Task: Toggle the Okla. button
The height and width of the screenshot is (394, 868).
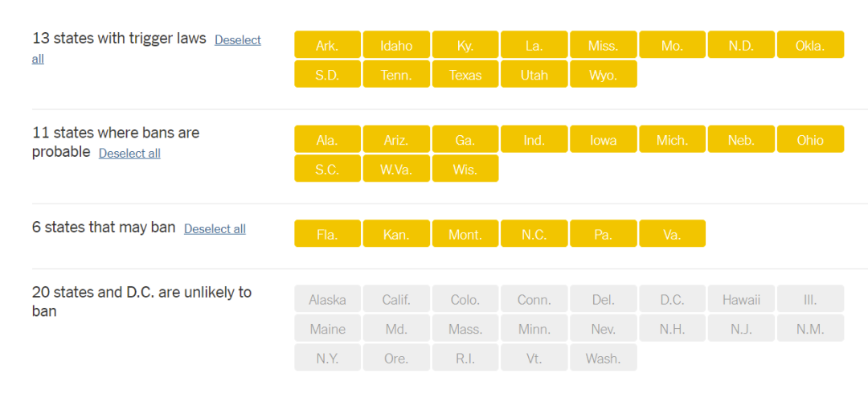Action: tap(810, 45)
